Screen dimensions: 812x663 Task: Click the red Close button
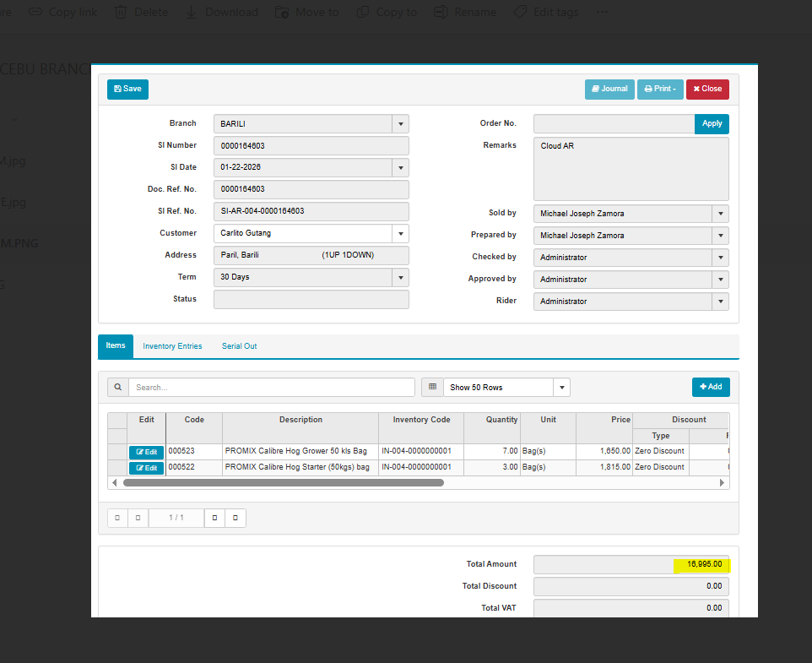[707, 89]
